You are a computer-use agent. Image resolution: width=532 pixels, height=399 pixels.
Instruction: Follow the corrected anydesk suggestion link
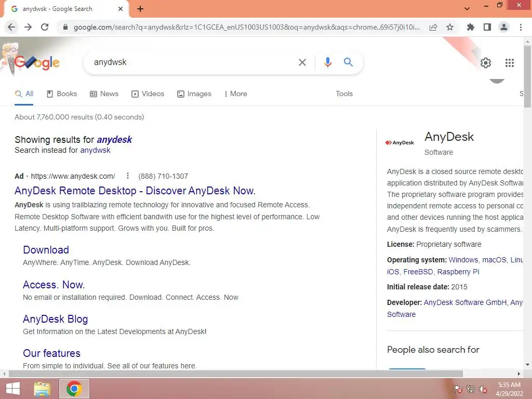(x=114, y=140)
